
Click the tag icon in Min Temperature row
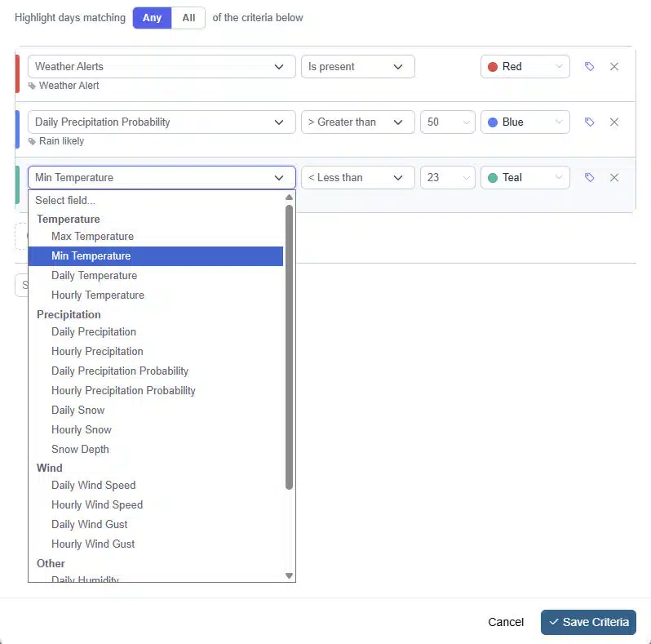coord(589,178)
